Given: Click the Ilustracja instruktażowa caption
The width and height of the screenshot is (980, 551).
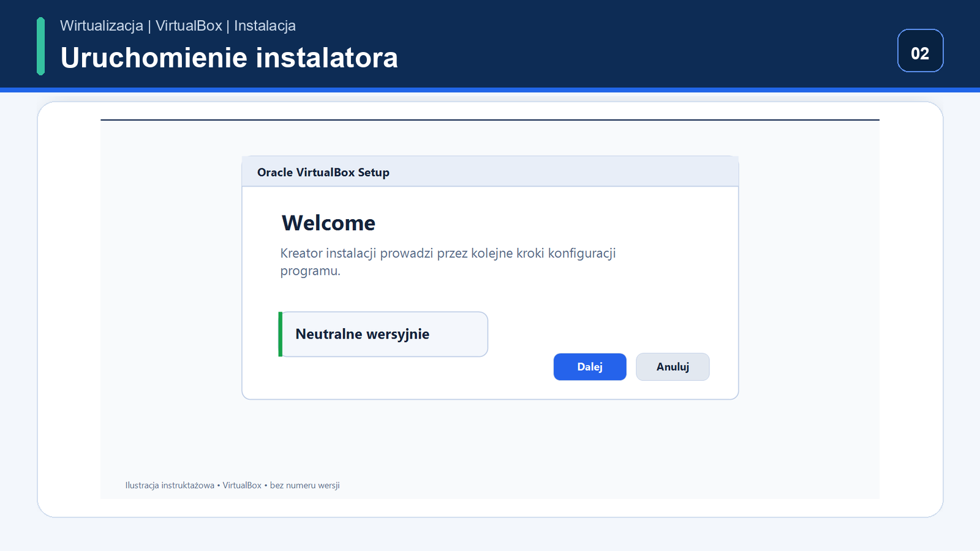Looking at the screenshot, I should (x=232, y=485).
